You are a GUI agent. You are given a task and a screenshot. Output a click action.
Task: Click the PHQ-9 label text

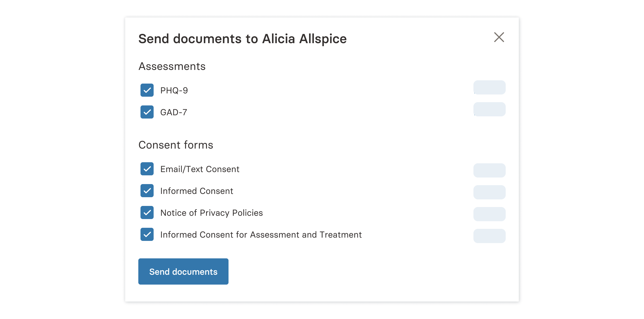click(174, 90)
